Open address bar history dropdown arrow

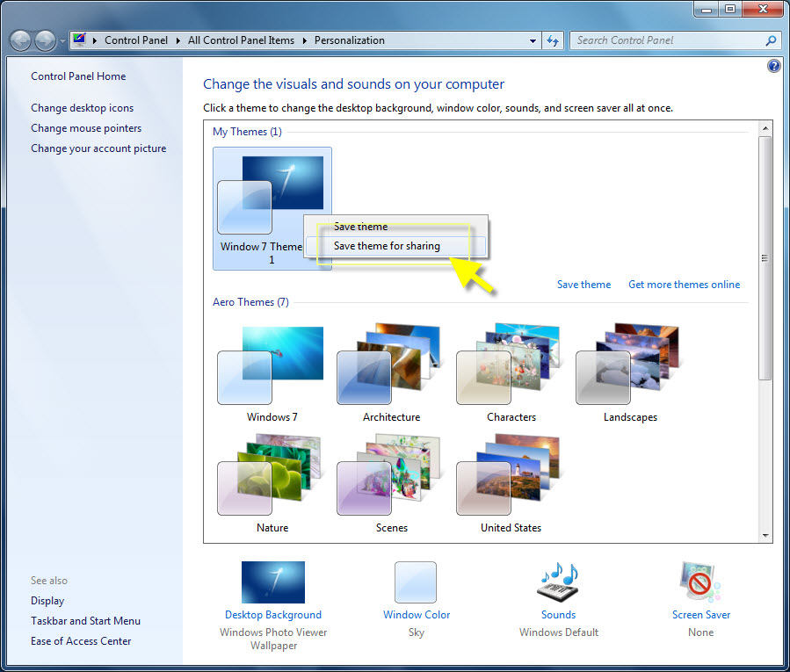(x=533, y=40)
